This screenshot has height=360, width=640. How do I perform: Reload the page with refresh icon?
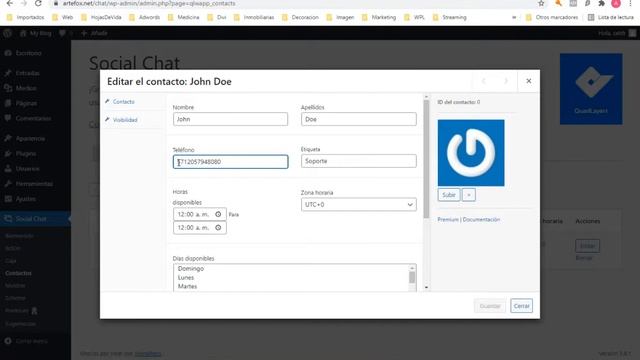pyautogui.click(x=38, y=3)
